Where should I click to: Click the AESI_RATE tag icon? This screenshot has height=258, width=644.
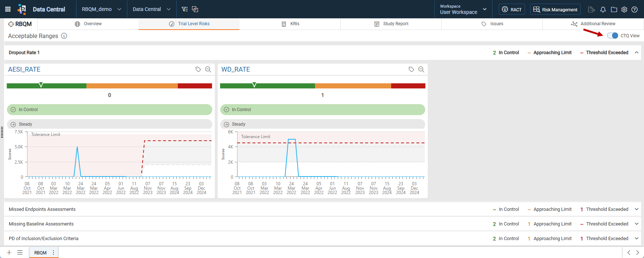click(x=198, y=69)
